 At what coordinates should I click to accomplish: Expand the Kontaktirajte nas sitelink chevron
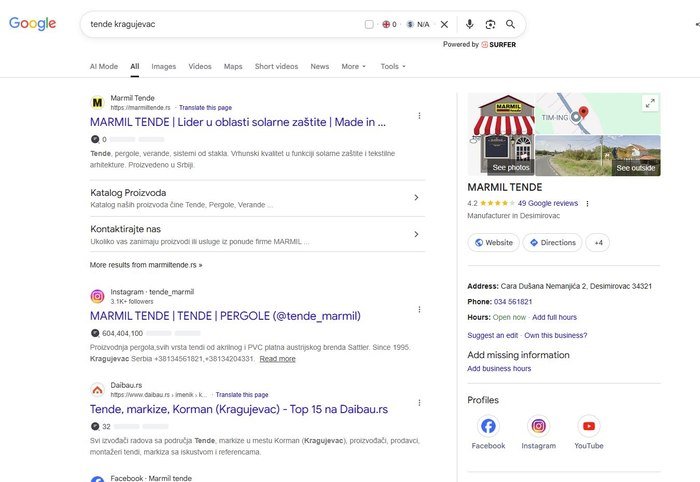(x=416, y=234)
